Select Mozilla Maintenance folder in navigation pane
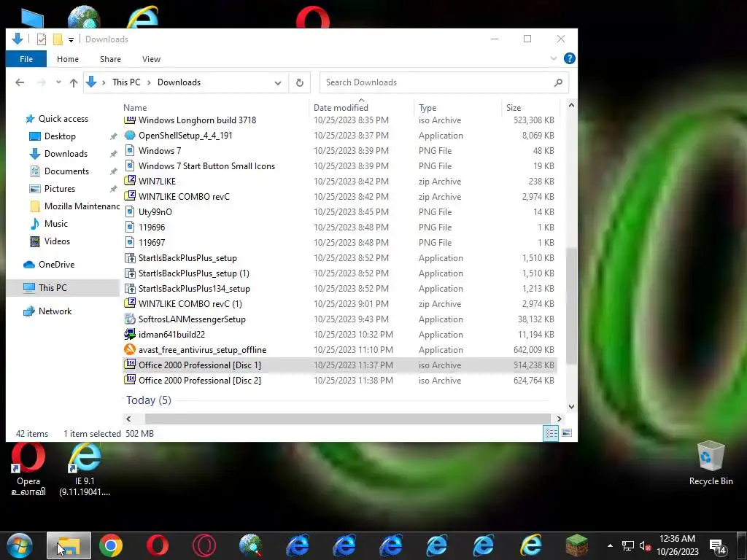 (82, 206)
